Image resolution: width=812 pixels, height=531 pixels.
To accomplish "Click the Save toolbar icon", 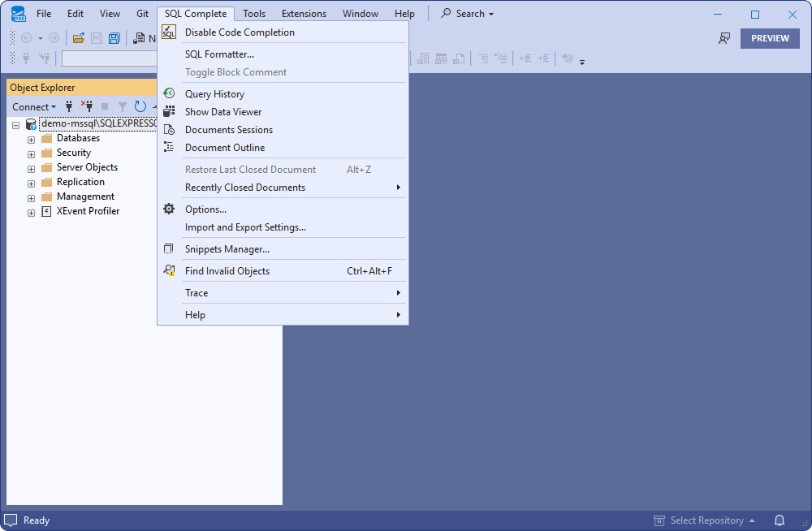I will (95, 37).
